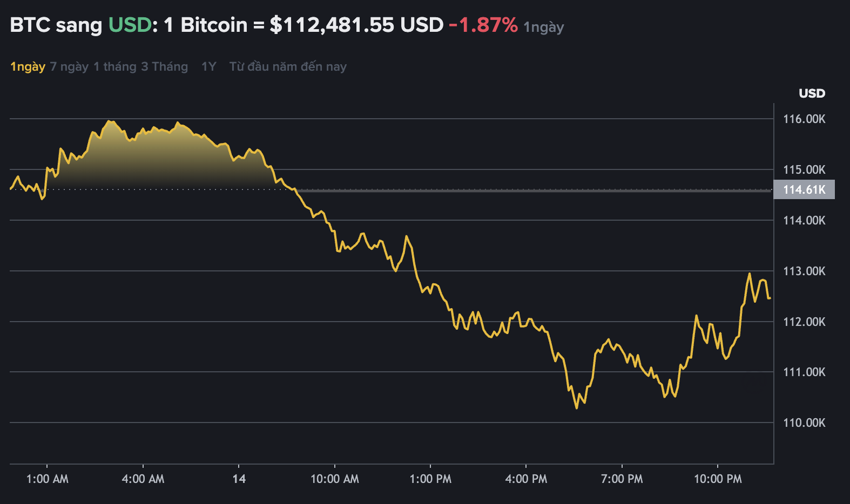Click the 116.00K price axis label

point(804,119)
